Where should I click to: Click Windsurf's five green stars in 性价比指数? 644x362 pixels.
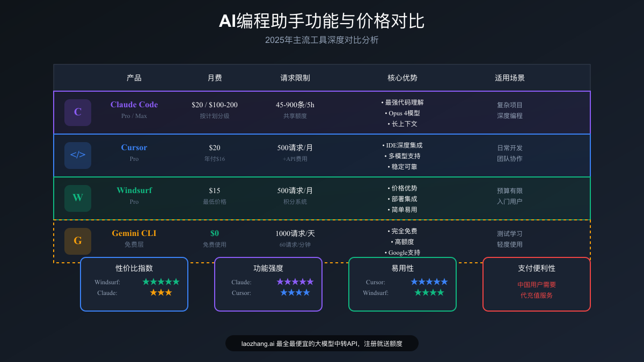click(161, 282)
